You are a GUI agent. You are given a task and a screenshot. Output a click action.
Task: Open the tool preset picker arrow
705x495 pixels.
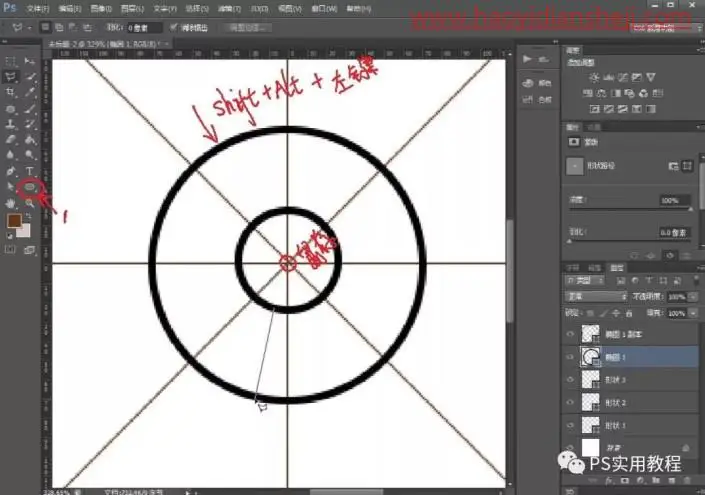[30, 28]
